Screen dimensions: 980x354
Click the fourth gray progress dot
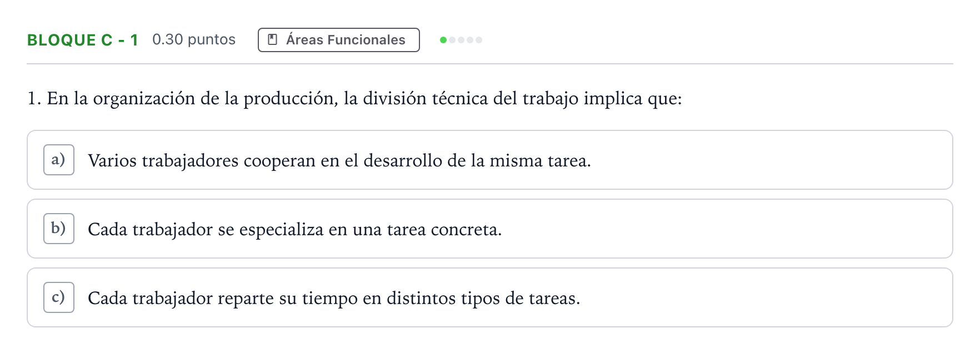pos(470,40)
